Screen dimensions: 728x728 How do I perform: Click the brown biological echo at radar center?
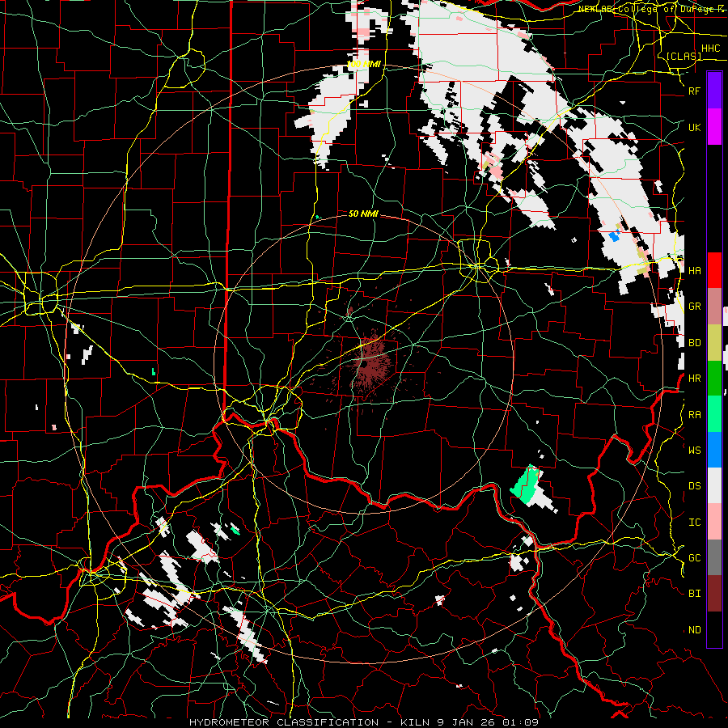pos(370,363)
